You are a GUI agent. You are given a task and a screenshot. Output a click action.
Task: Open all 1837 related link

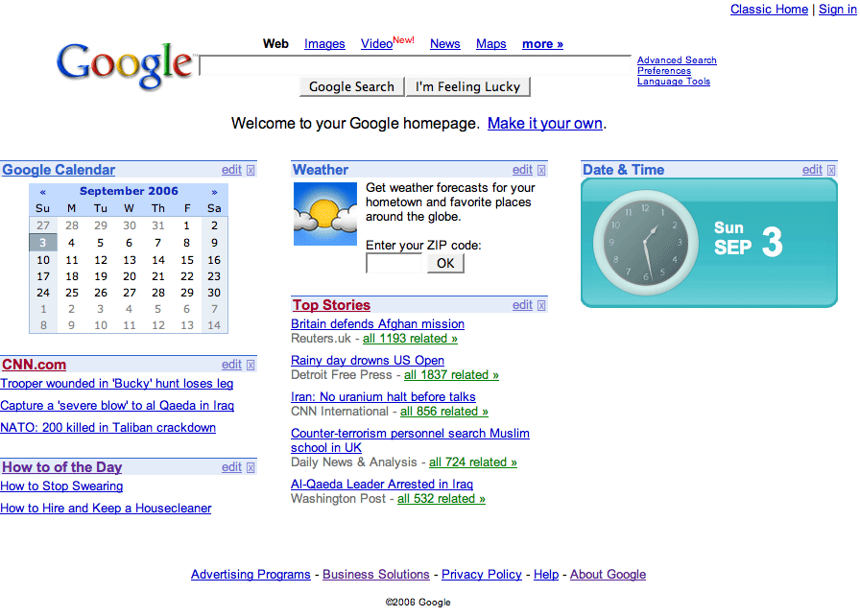tap(451, 375)
